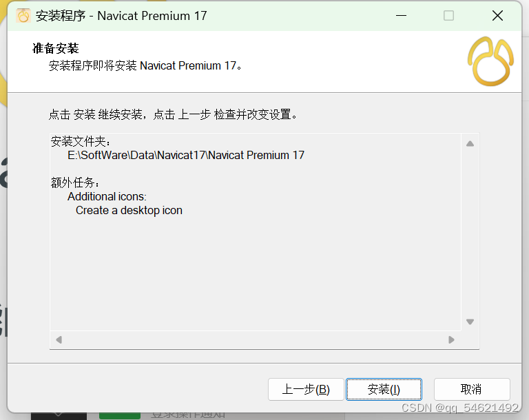Click the vertical scrollbar track
Image resolution: width=529 pixels, height=420 pixels.
[470, 233]
